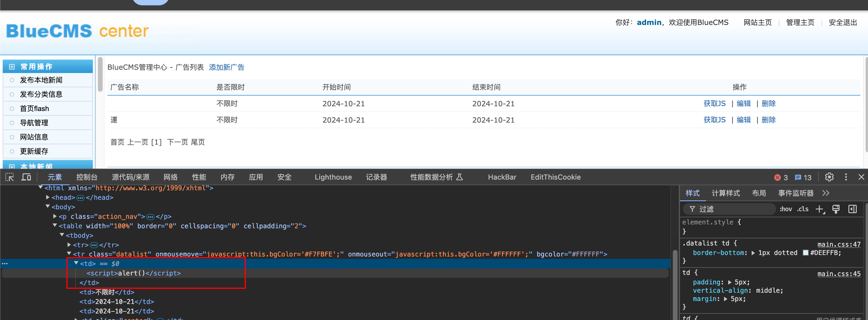Expand the head element node
This screenshot has width=868, height=320.
click(48, 197)
